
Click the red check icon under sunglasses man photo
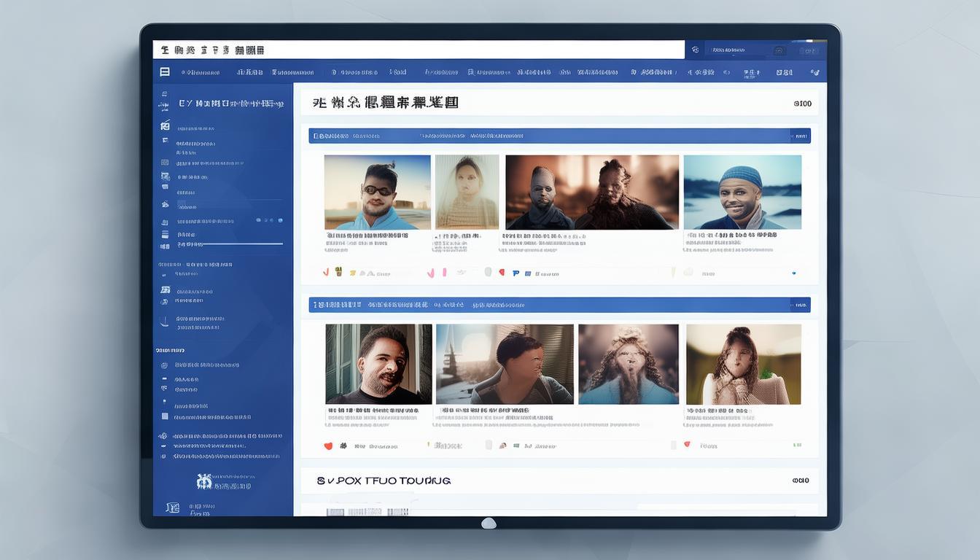pyautogui.click(x=326, y=272)
